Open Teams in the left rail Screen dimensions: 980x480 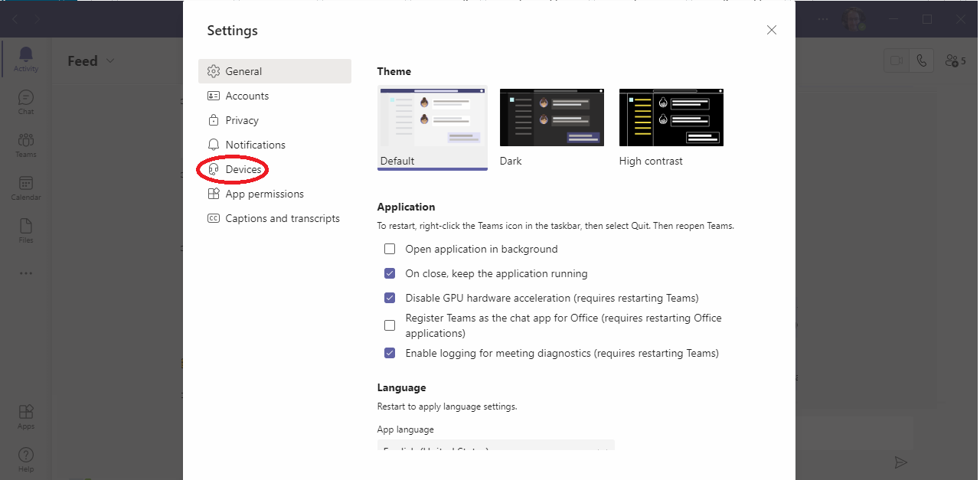[26, 145]
